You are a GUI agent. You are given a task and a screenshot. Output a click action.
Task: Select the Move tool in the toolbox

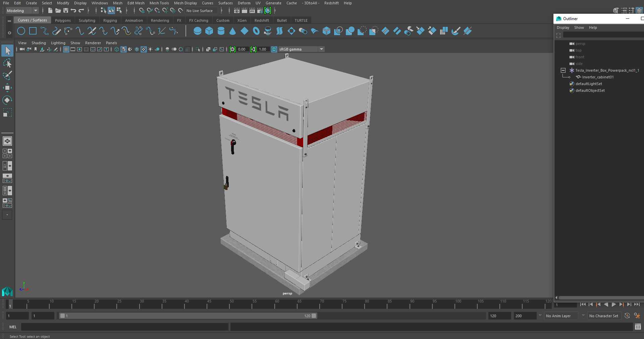pyautogui.click(x=7, y=88)
